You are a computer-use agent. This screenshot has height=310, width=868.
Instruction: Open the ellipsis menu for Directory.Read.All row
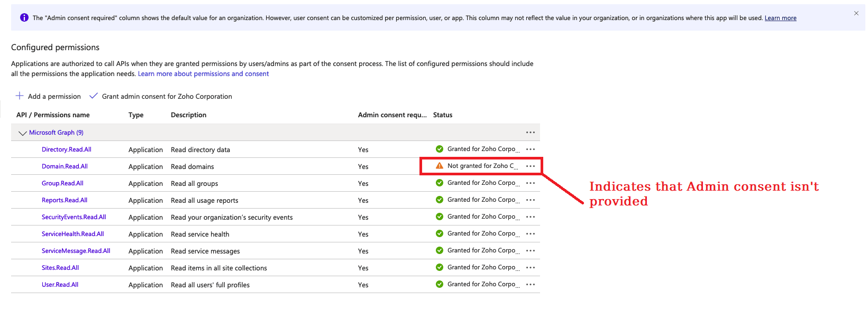coord(531,149)
